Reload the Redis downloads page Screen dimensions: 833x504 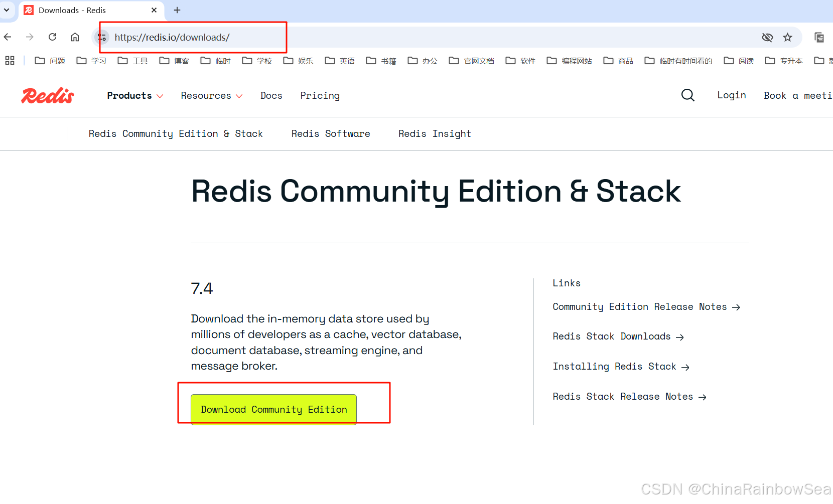pyautogui.click(x=52, y=37)
